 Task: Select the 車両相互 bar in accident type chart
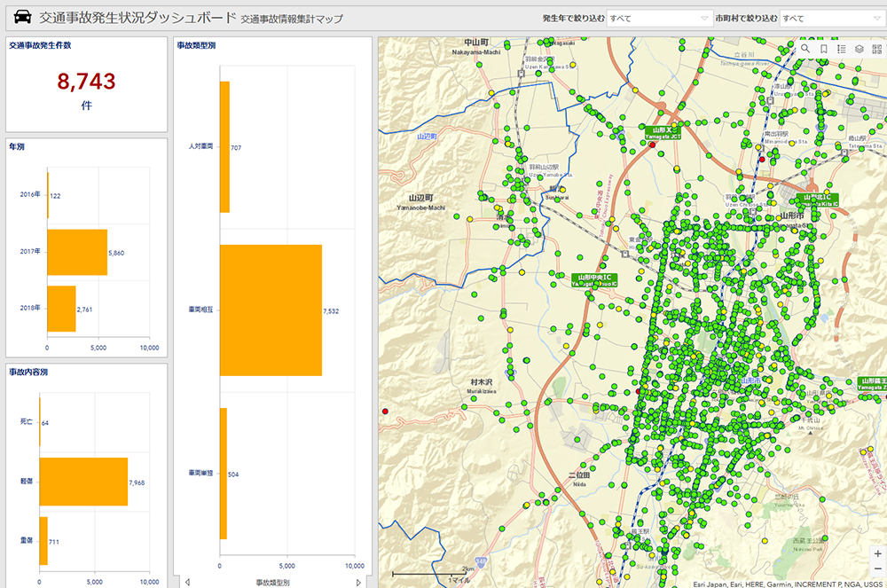click(271, 310)
